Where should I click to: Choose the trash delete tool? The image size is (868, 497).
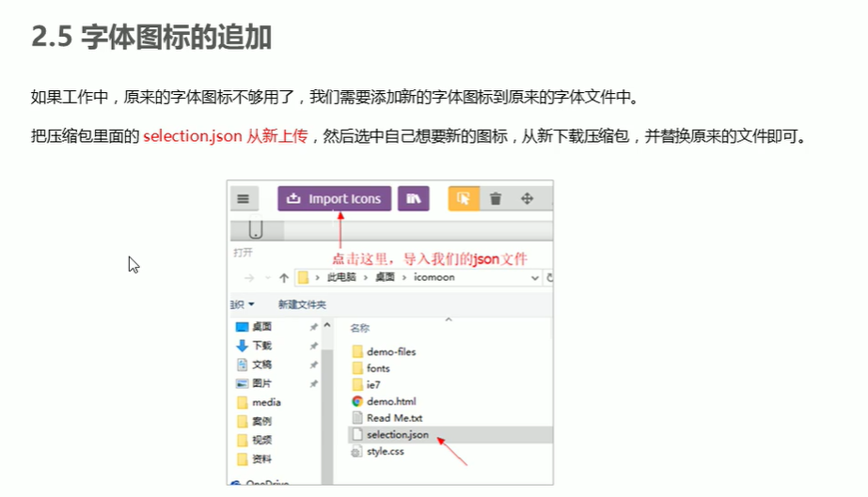pos(496,198)
